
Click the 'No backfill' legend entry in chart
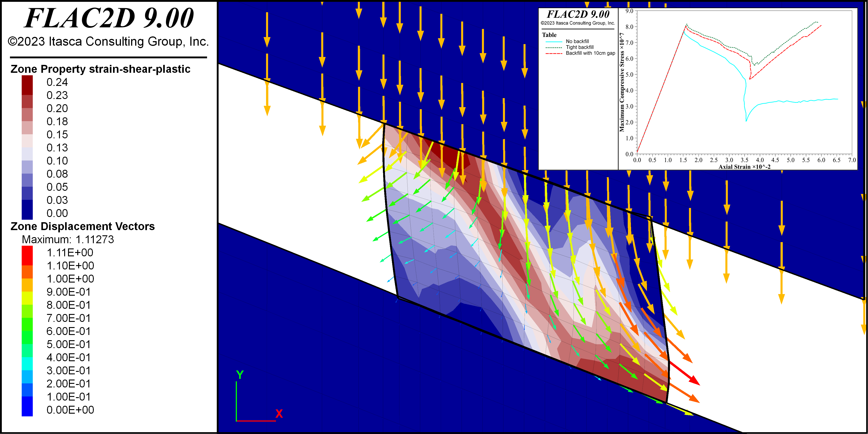[x=577, y=41]
